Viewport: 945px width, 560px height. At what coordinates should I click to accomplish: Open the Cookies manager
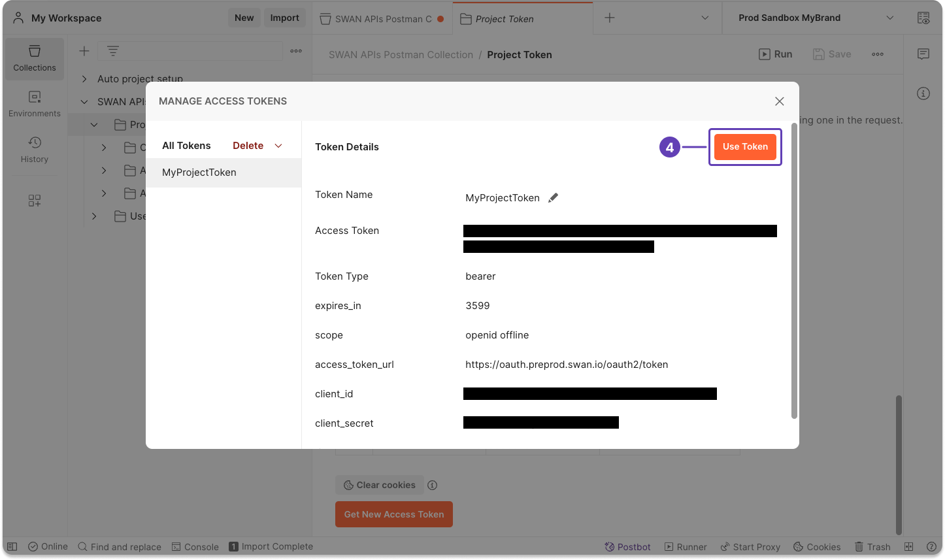point(817,546)
